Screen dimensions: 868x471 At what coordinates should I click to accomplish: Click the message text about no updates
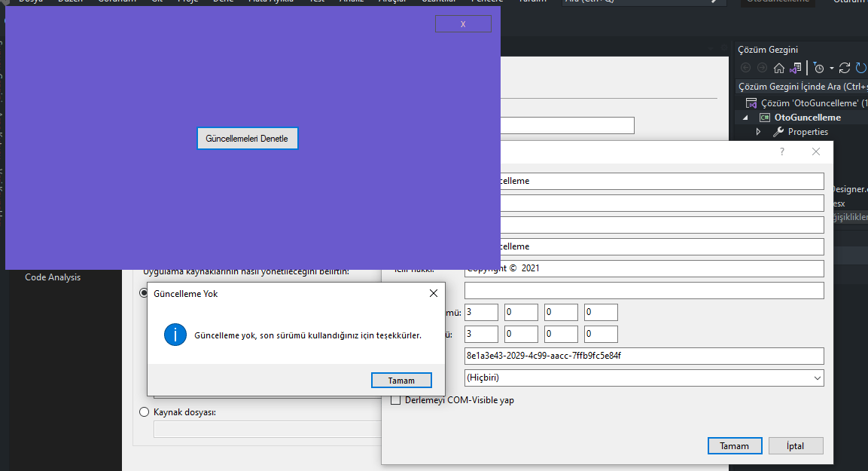click(308, 335)
